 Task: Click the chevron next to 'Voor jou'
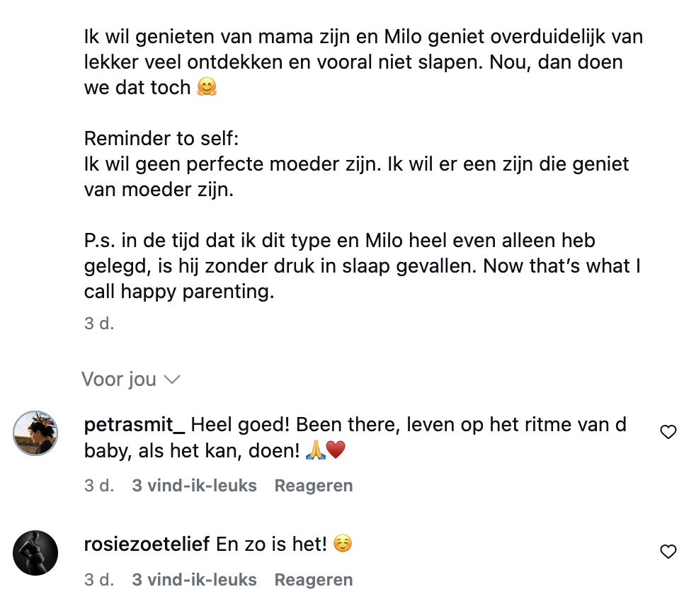(x=172, y=380)
